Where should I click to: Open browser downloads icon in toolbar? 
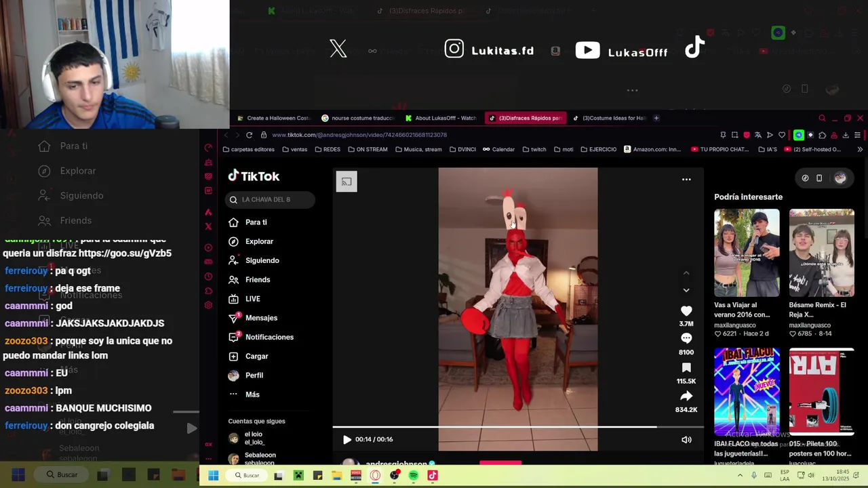click(846, 135)
